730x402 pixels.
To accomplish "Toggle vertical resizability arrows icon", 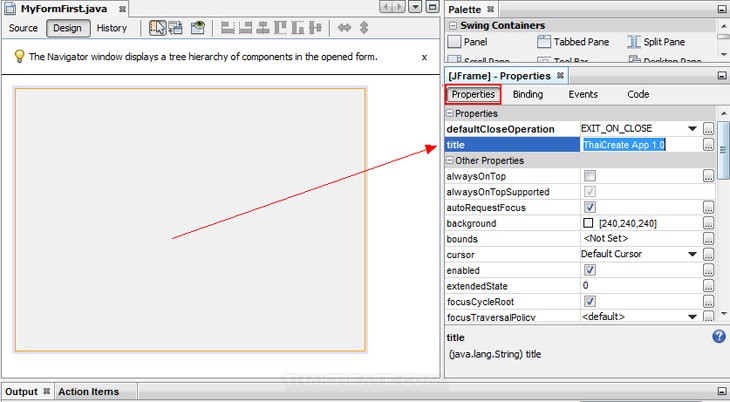I will 364,28.
